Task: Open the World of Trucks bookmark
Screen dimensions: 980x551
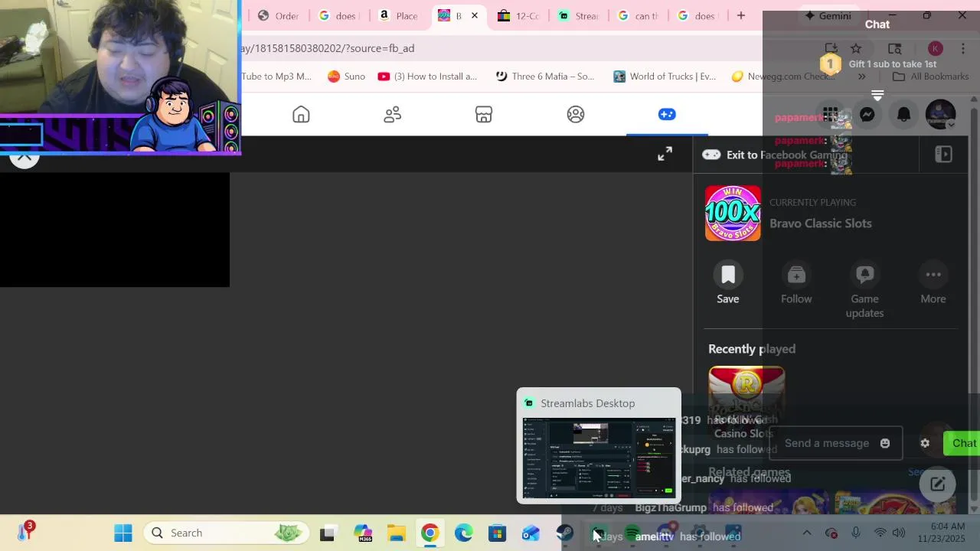Action: tap(665, 77)
